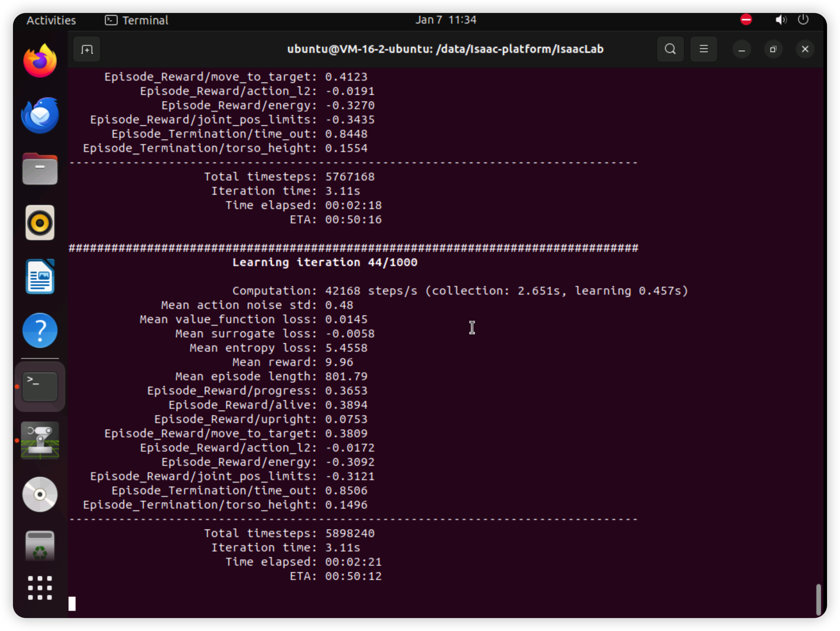Click the power icon in top bar

pyautogui.click(x=803, y=20)
